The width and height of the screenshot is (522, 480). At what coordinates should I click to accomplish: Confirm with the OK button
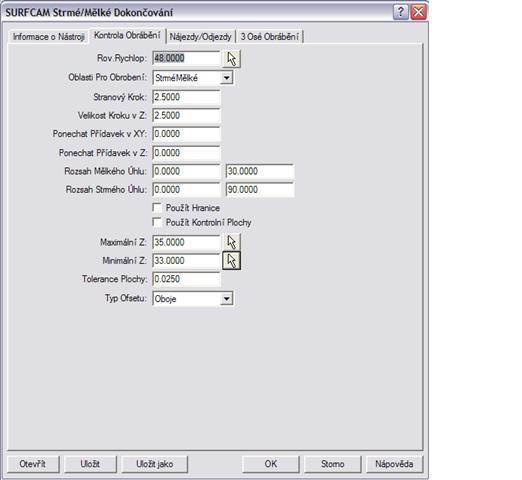click(271, 464)
